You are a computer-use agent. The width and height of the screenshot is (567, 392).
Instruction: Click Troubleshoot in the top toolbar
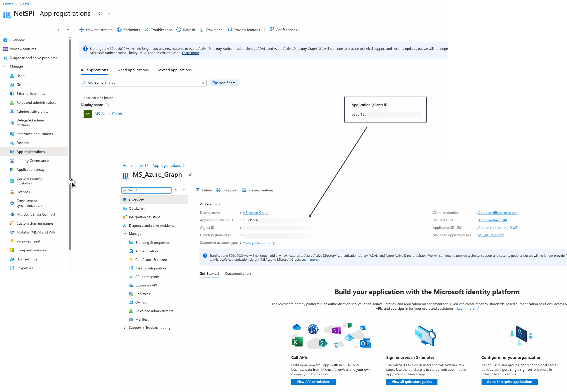click(158, 30)
